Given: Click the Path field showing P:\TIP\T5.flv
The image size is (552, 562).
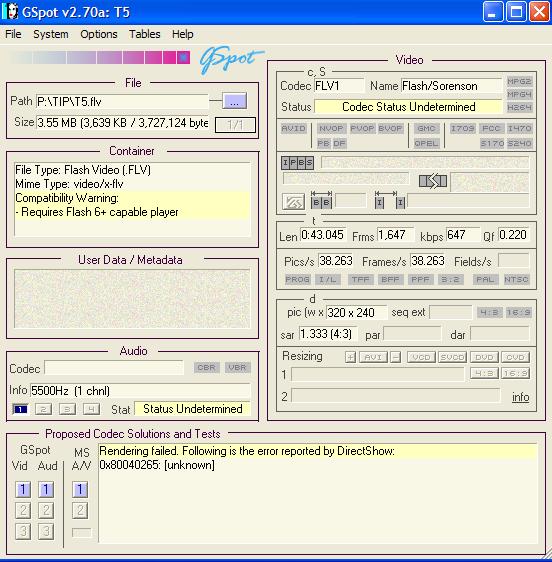Looking at the screenshot, I should tap(122, 101).
